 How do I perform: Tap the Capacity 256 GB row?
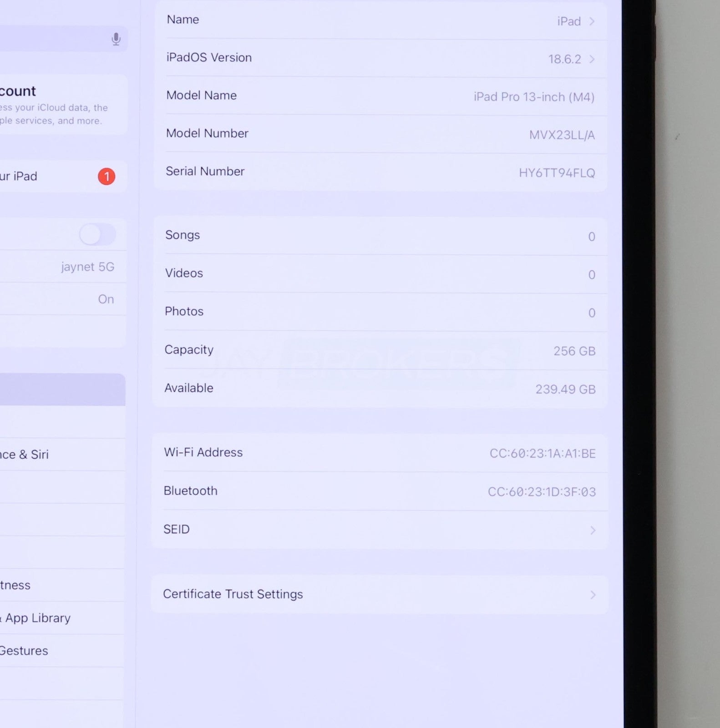[x=380, y=350]
